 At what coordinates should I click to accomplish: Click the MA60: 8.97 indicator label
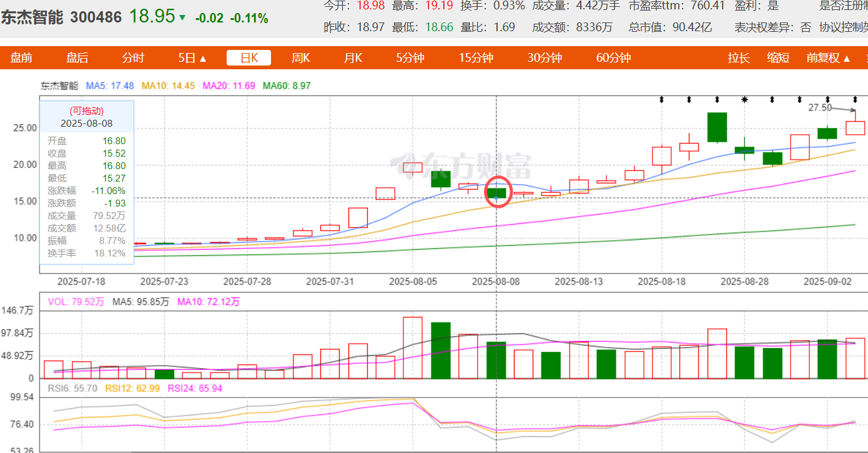pos(287,85)
